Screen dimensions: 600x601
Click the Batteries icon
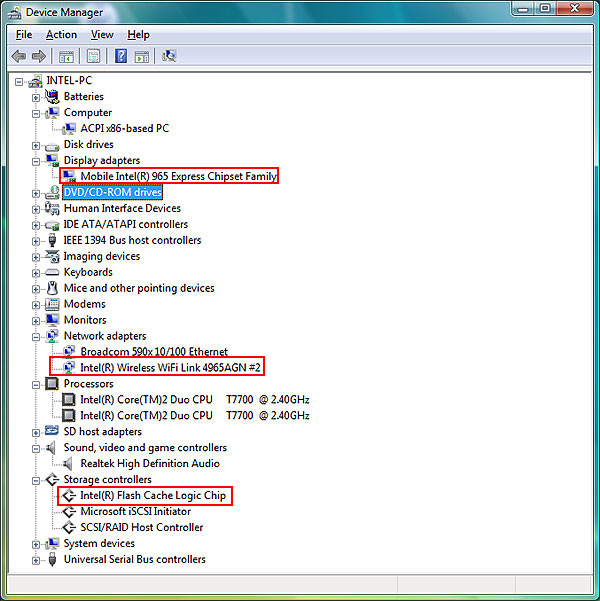coord(52,96)
